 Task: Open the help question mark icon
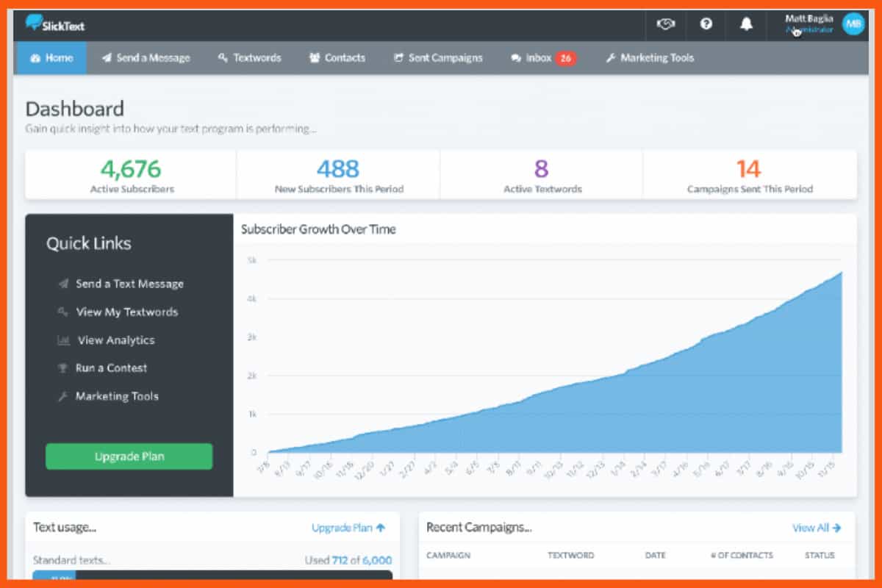click(x=706, y=24)
